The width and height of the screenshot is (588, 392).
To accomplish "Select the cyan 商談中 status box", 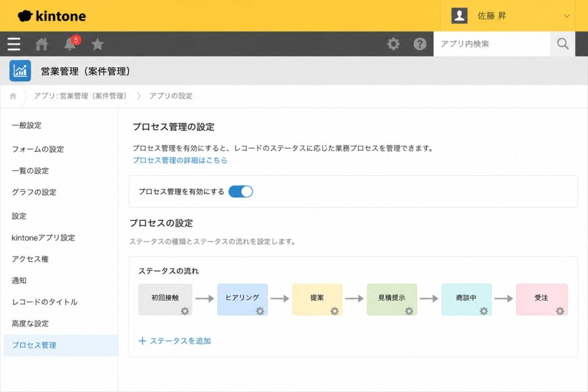I will [x=466, y=299].
